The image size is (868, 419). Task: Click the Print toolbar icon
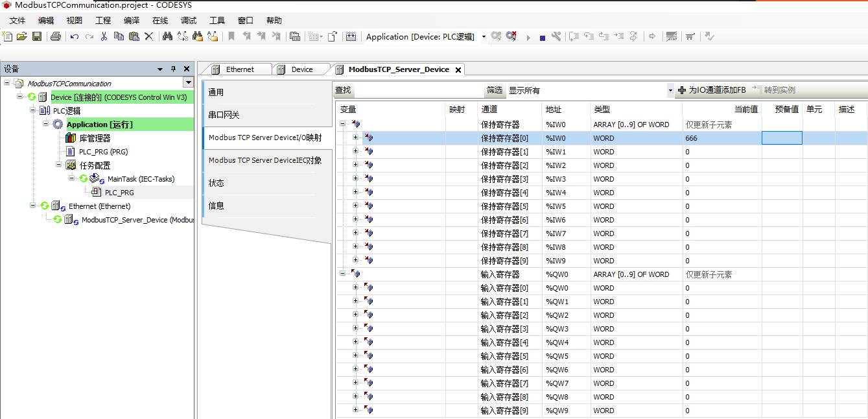pyautogui.click(x=56, y=36)
